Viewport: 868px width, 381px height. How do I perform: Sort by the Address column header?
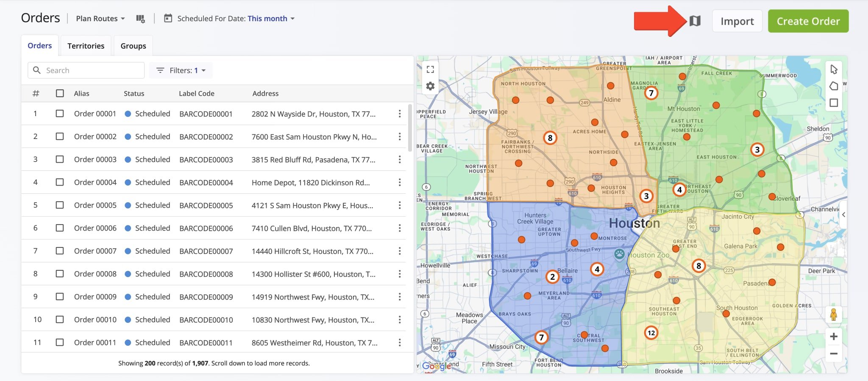tap(265, 93)
